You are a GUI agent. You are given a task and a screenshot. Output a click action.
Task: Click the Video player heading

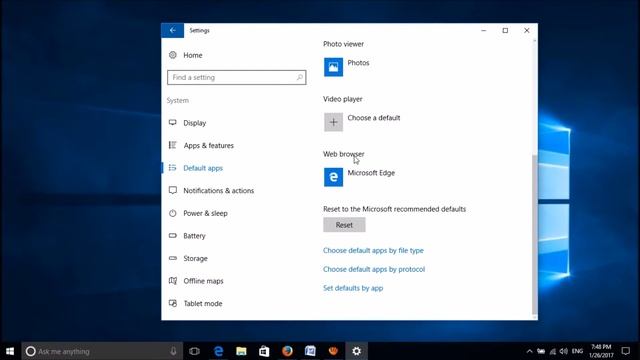pos(342,99)
